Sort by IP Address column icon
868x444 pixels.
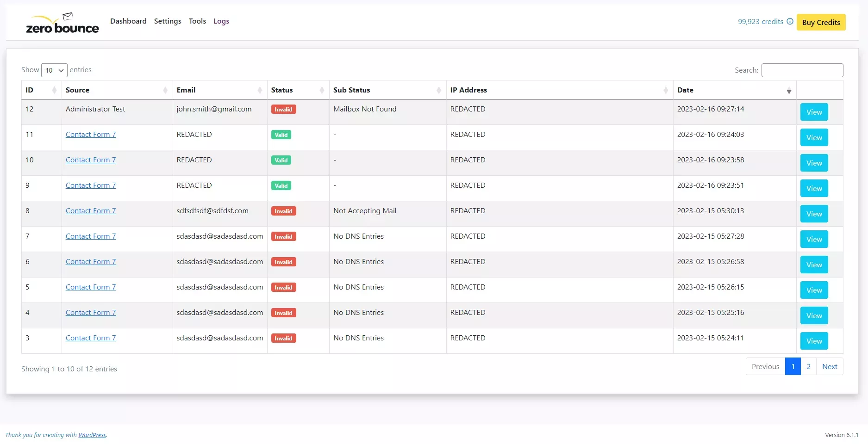666,90
